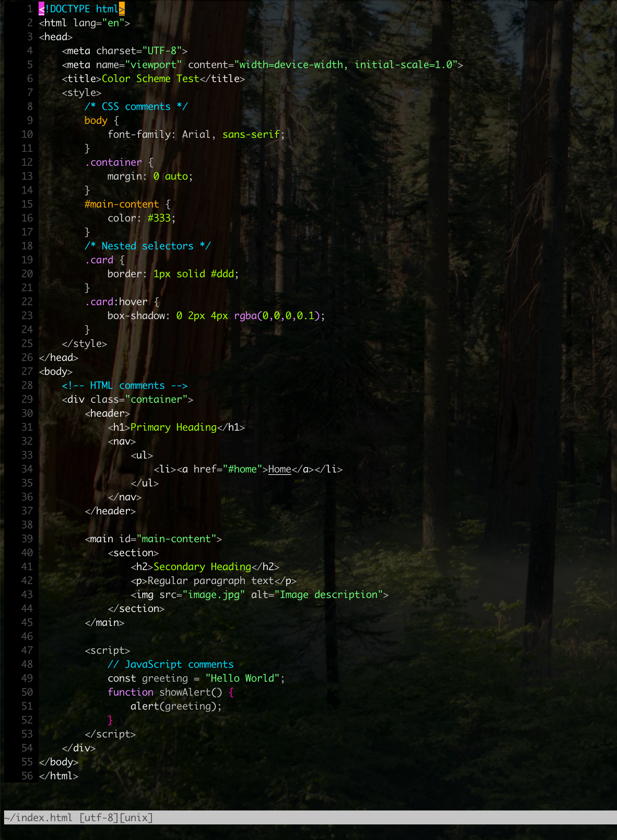Click the sans-serif value
Screen dimensions: 617x840
(x=251, y=134)
